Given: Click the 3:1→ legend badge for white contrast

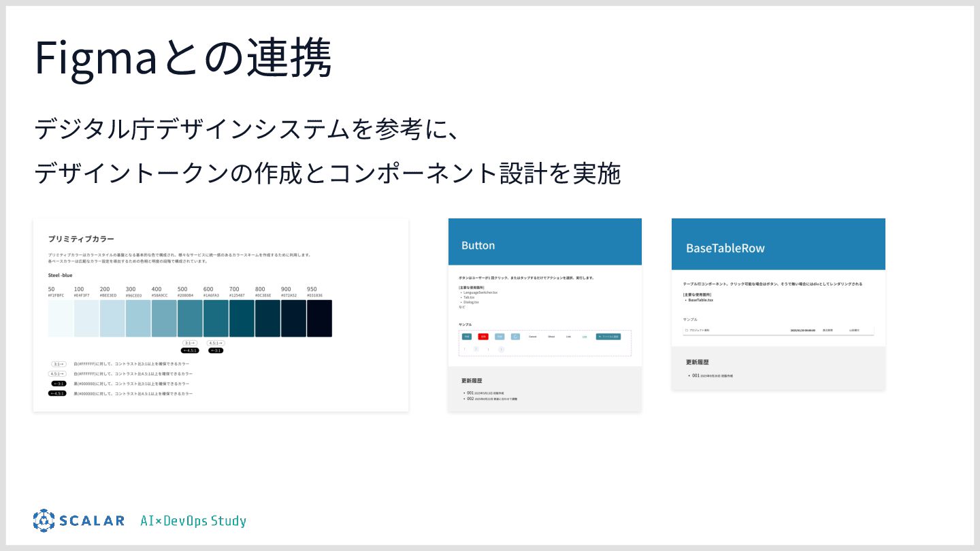Looking at the screenshot, I should [x=57, y=364].
